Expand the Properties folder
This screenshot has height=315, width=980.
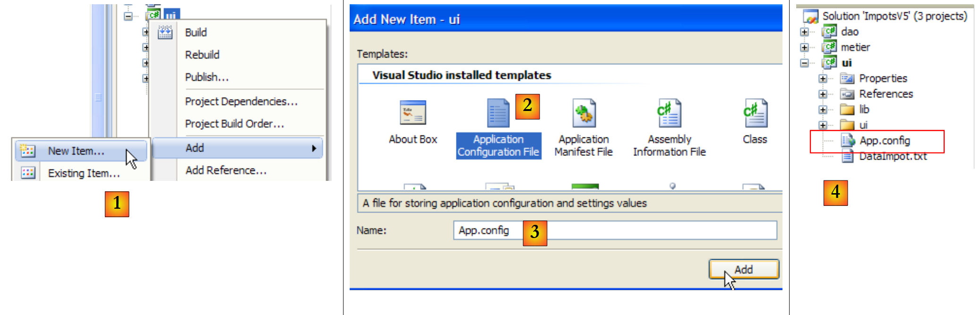click(823, 79)
